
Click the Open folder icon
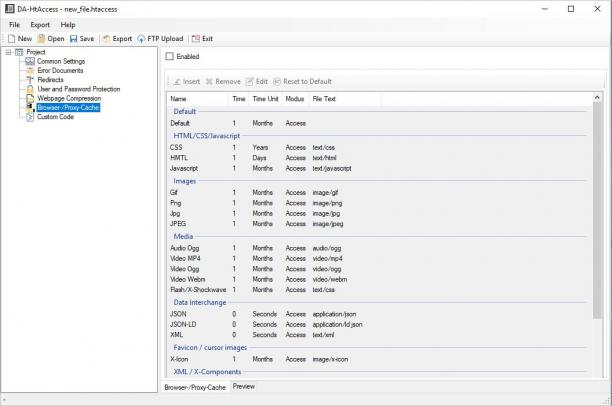click(x=41, y=39)
